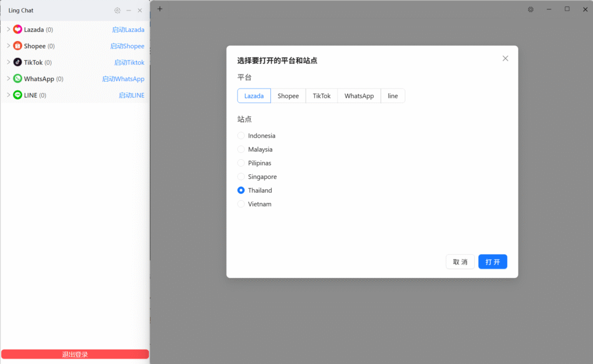Click the LINE (0) row label

35,95
